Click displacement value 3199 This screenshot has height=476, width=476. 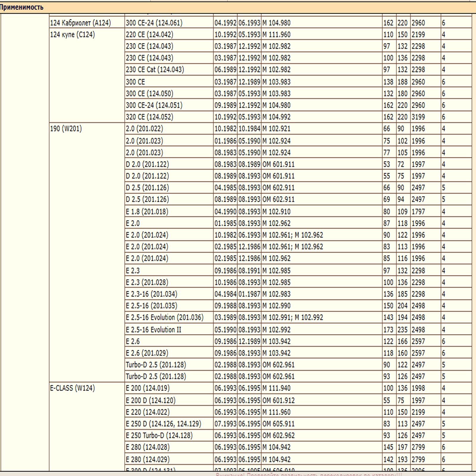coord(418,117)
